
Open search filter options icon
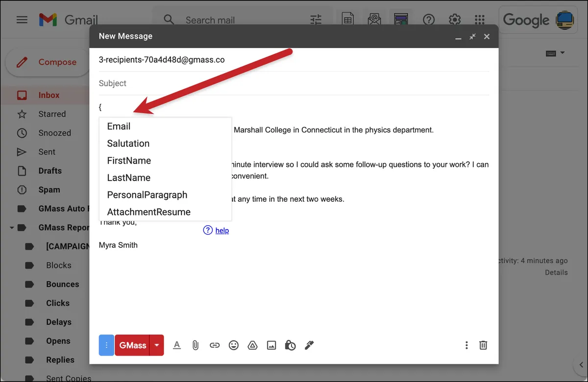316,20
